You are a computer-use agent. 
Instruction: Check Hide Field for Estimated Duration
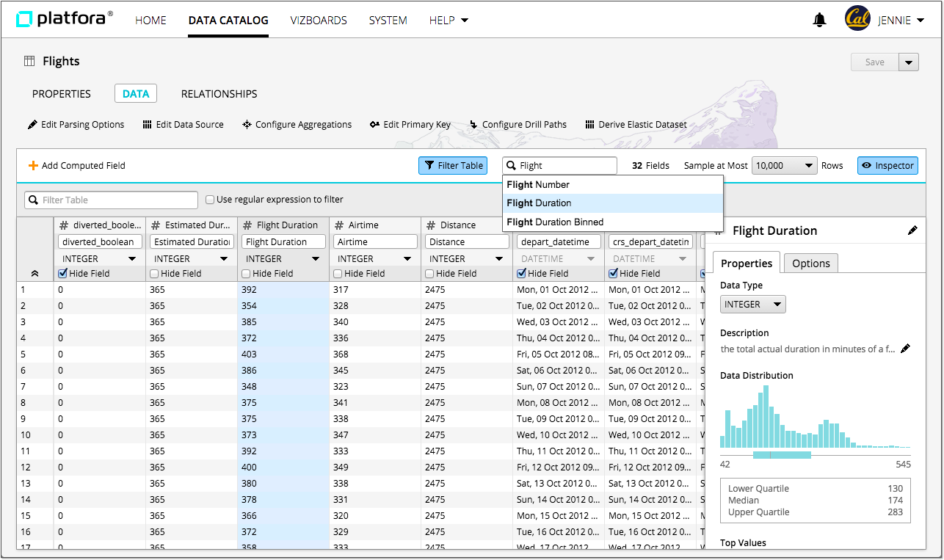point(154,274)
